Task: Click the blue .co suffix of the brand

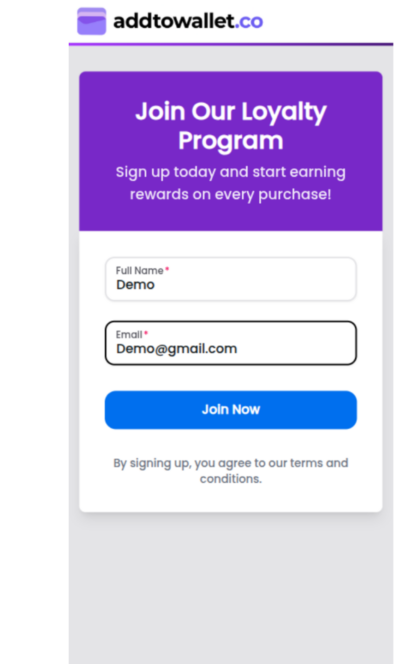Action: [249, 22]
